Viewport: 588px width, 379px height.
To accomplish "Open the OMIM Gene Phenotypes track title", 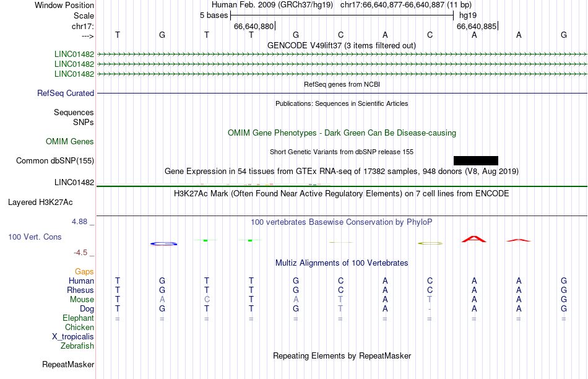I will coord(342,133).
